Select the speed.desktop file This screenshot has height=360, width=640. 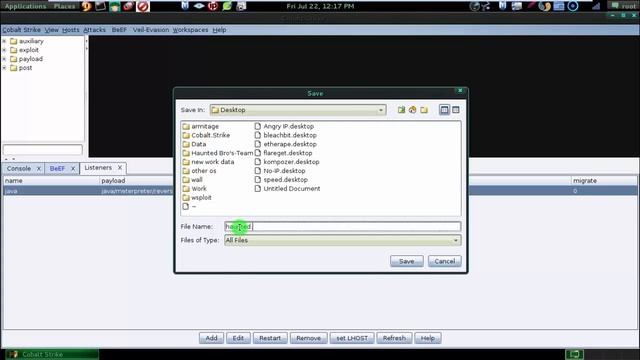pyautogui.click(x=281, y=180)
